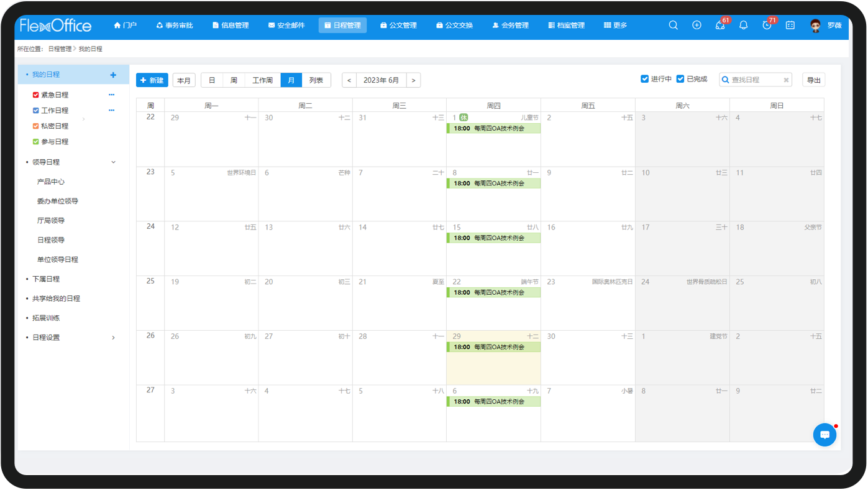This screenshot has height=490, width=868.
Task: Click the plus icon beside 我的日程
Action: pos(113,75)
